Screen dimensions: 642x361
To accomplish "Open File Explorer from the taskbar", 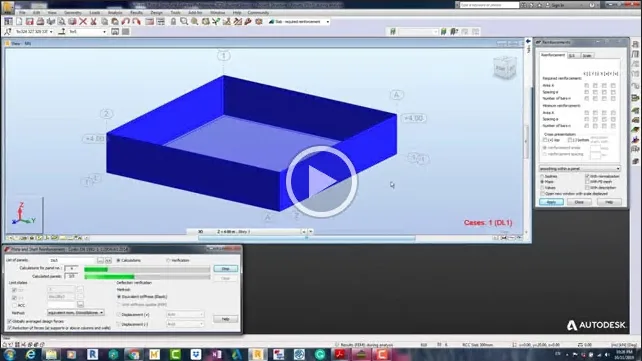I will tap(51, 354).
